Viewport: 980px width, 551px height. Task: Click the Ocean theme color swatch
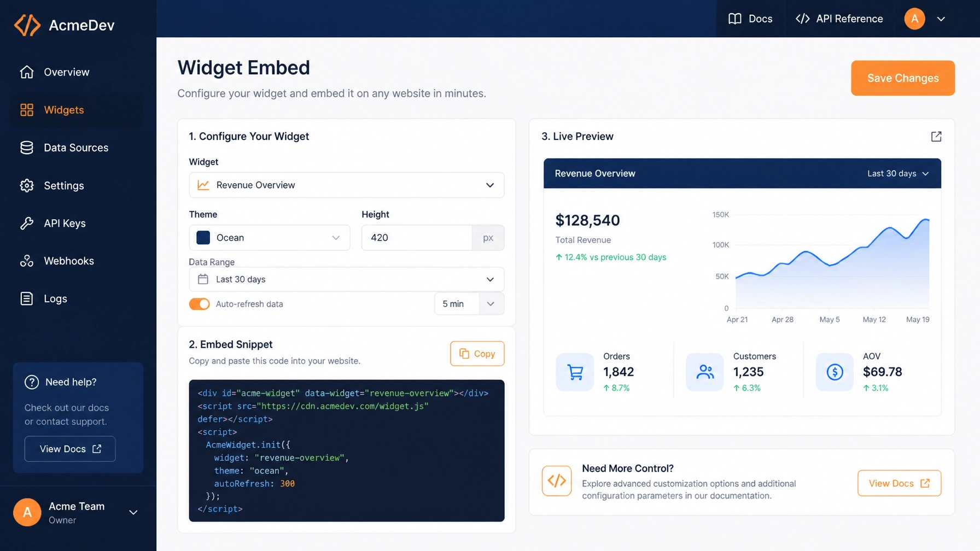tap(203, 238)
